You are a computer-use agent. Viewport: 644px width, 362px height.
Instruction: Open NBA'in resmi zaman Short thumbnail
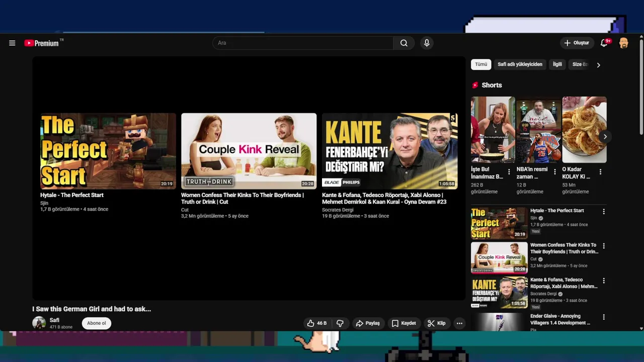pyautogui.click(x=538, y=130)
